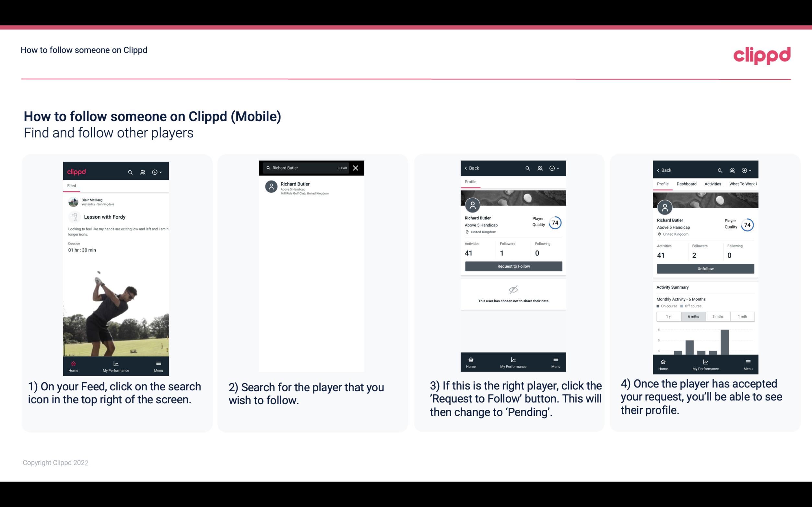
Task: Click the Unfollow button on Richard Butler profile
Action: [x=705, y=268]
